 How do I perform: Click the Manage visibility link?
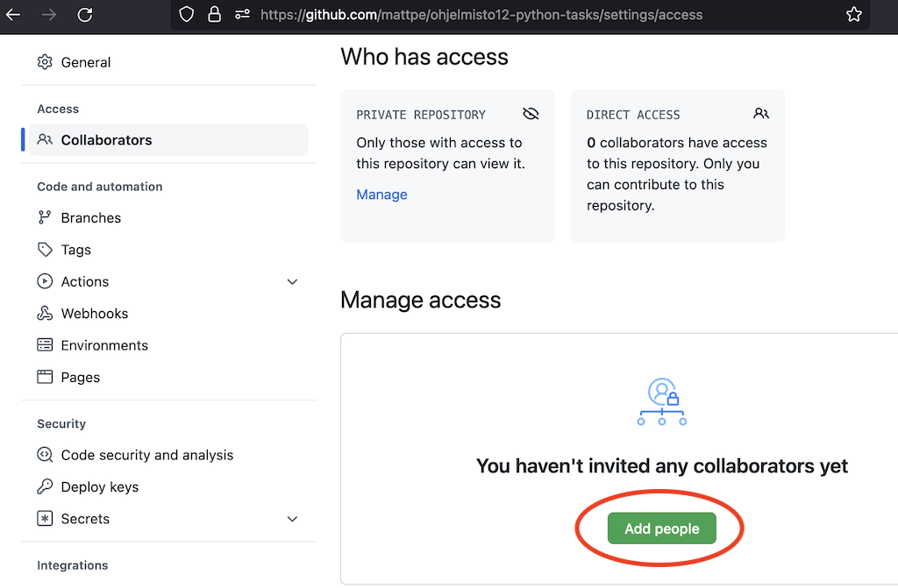click(381, 195)
